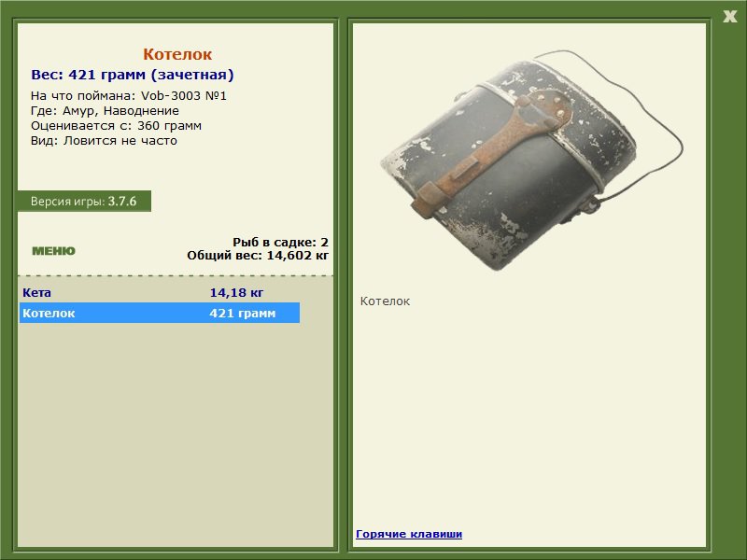
Task: Close the catch window with the X
Action: point(729,17)
